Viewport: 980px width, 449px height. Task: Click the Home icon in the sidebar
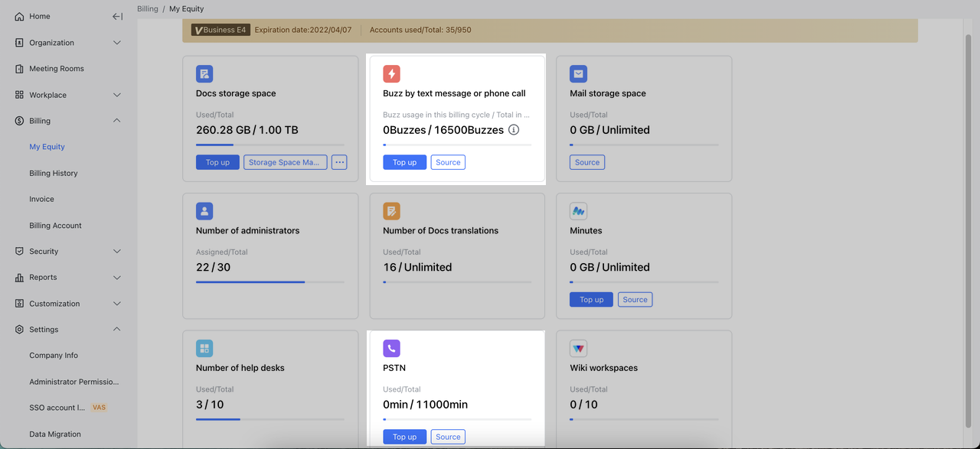coord(18,15)
